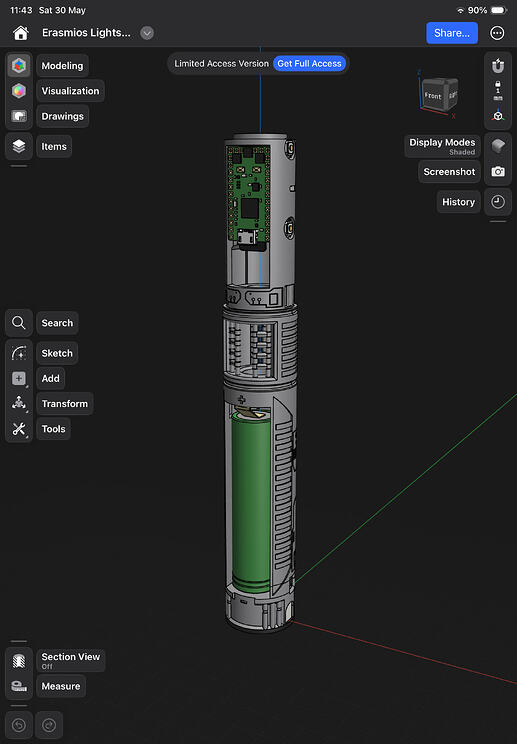The image size is (517, 744).
Task: Open the History clock icon
Action: 498,202
